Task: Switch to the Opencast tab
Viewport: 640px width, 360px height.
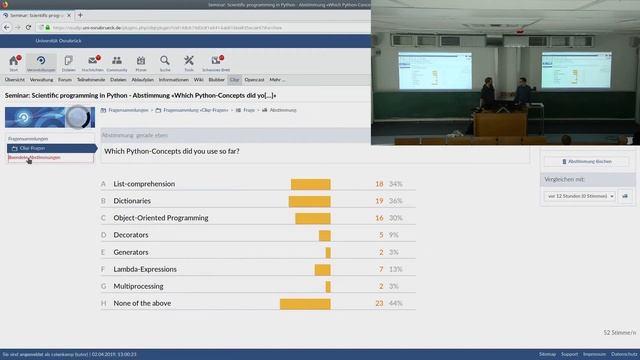Action: [x=254, y=80]
